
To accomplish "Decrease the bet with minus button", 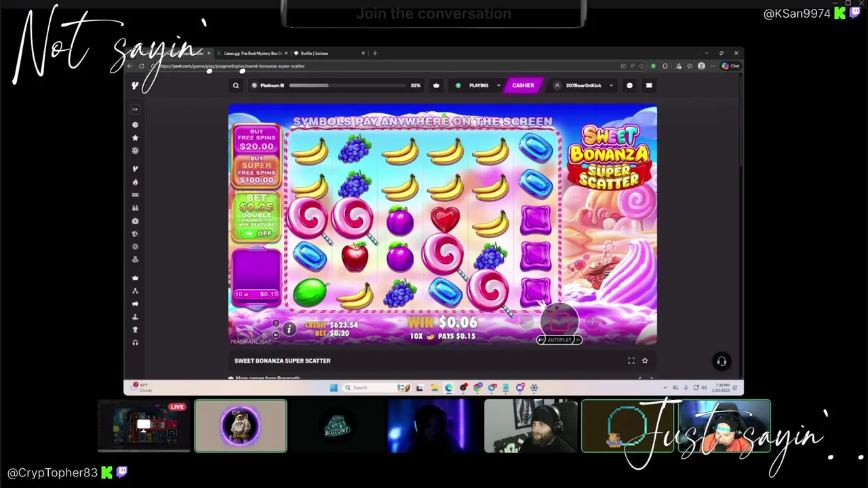I will [x=526, y=323].
